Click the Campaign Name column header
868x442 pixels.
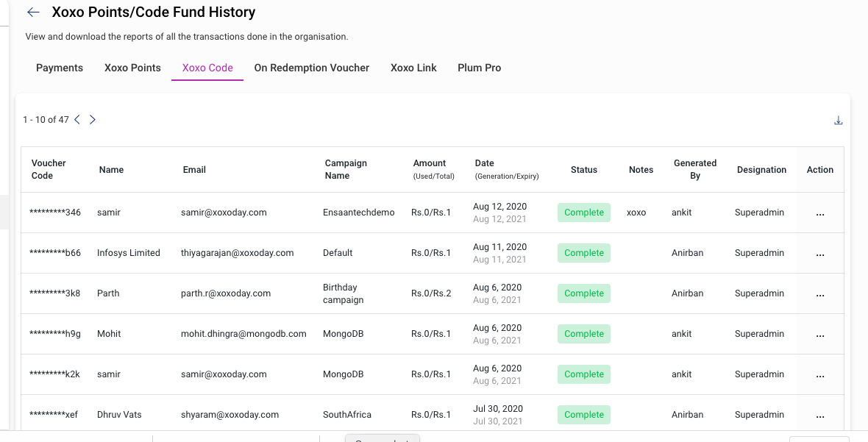click(x=346, y=169)
